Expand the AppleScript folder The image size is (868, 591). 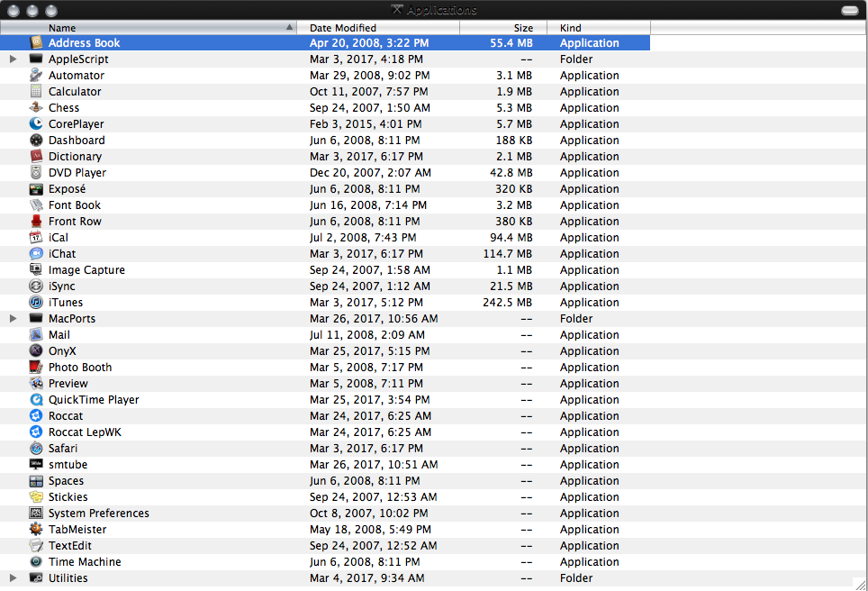[14, 59]
